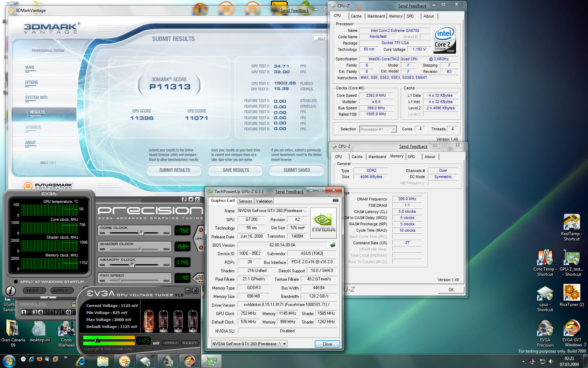This screenshot has height=368, width=588.
Task: Open desktop.ini file icon
Action: pos(40,332)
